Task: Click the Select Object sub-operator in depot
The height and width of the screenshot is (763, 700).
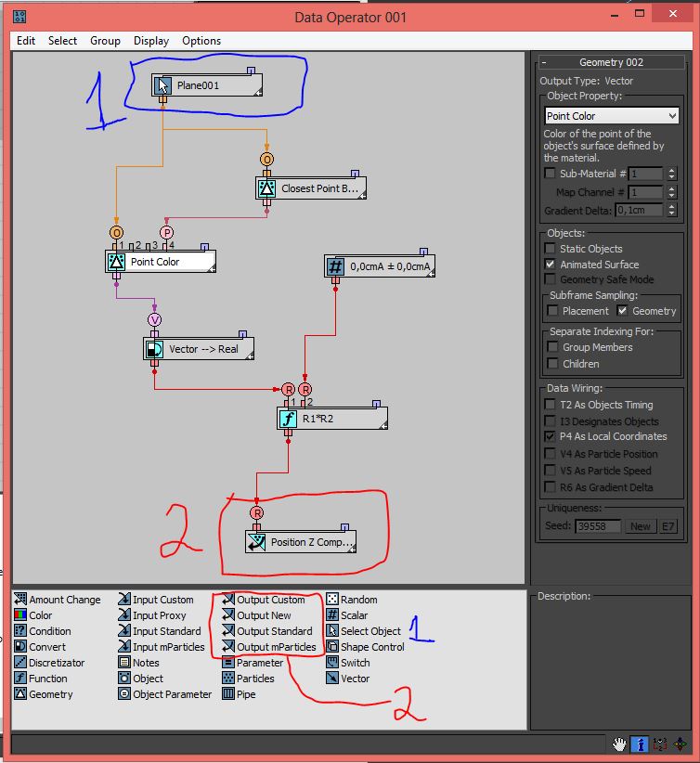Action: (332, 631)
